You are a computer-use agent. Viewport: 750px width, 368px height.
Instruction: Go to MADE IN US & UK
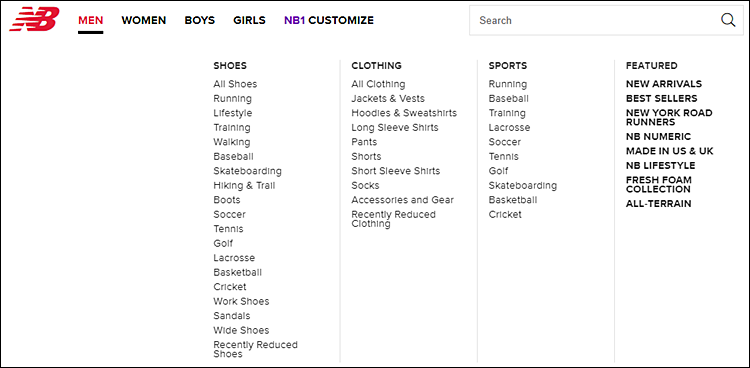tap(670, 151)
